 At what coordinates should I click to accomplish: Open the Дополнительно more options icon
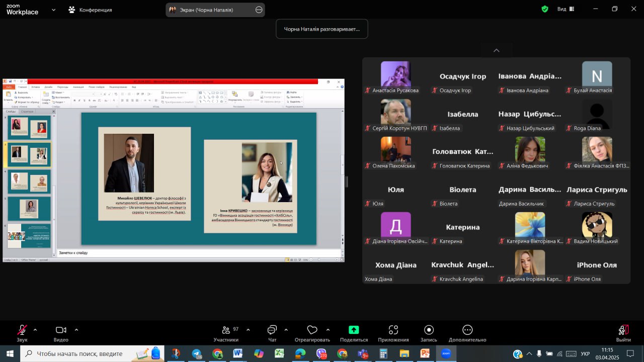pos(467,330)
